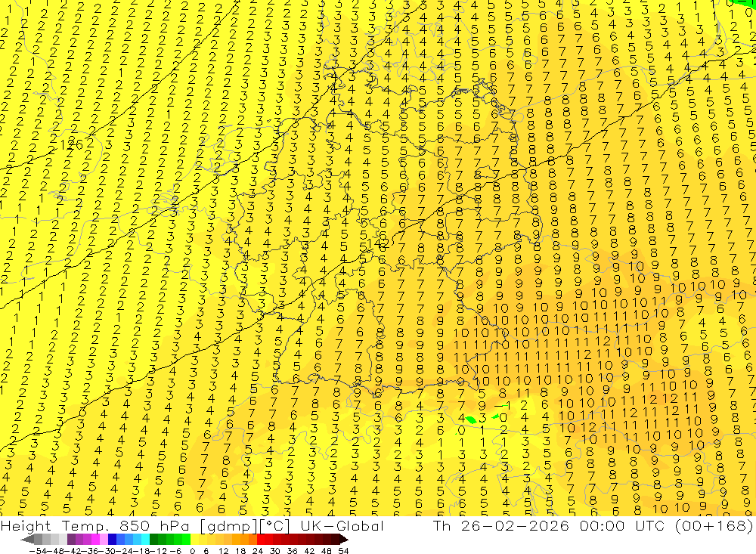The height and width of the screenshot is (554, 756).
Task: Click the "-54" legend scale label
Action: pos(38,551)
